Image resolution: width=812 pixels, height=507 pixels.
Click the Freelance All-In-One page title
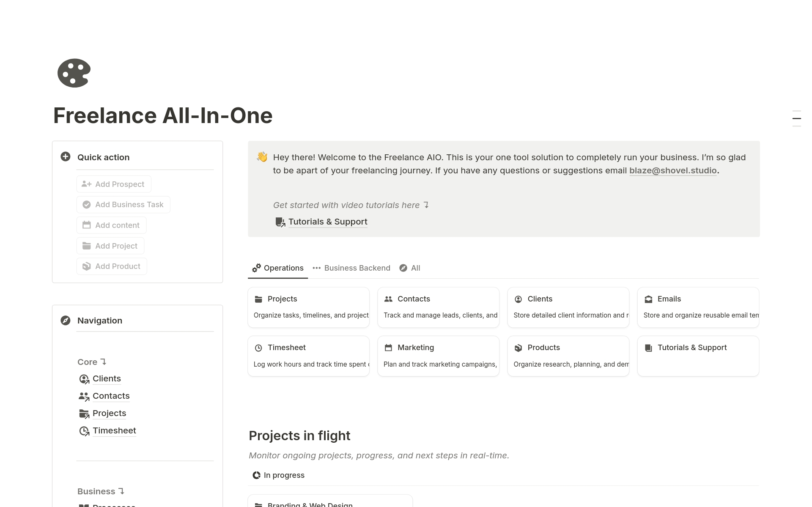[163, 115]
